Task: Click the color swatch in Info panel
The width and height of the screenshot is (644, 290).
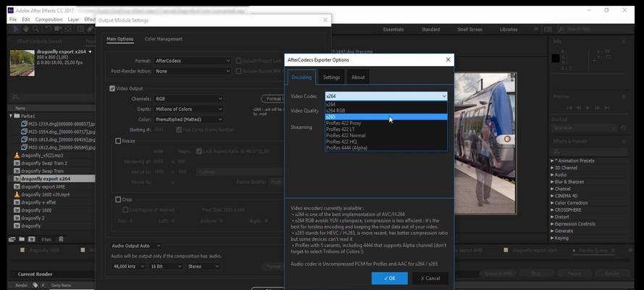Action: pos(556,58)
